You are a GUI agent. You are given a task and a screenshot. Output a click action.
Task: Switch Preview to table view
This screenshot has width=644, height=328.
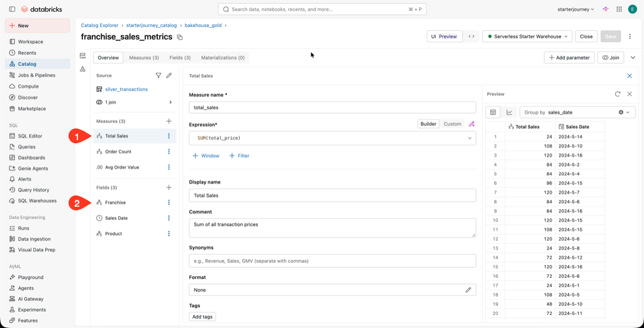pyautogui.click(x=493, y=112)
